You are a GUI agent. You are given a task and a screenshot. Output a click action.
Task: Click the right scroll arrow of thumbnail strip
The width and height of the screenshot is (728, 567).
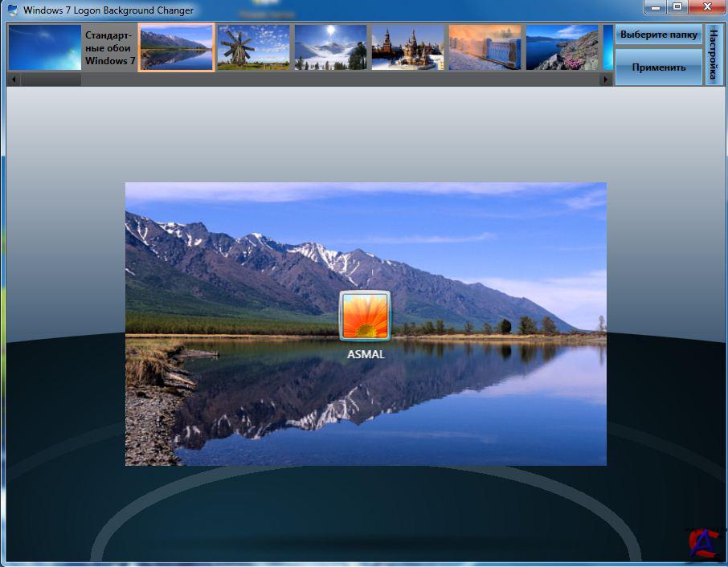click(606, 80)
